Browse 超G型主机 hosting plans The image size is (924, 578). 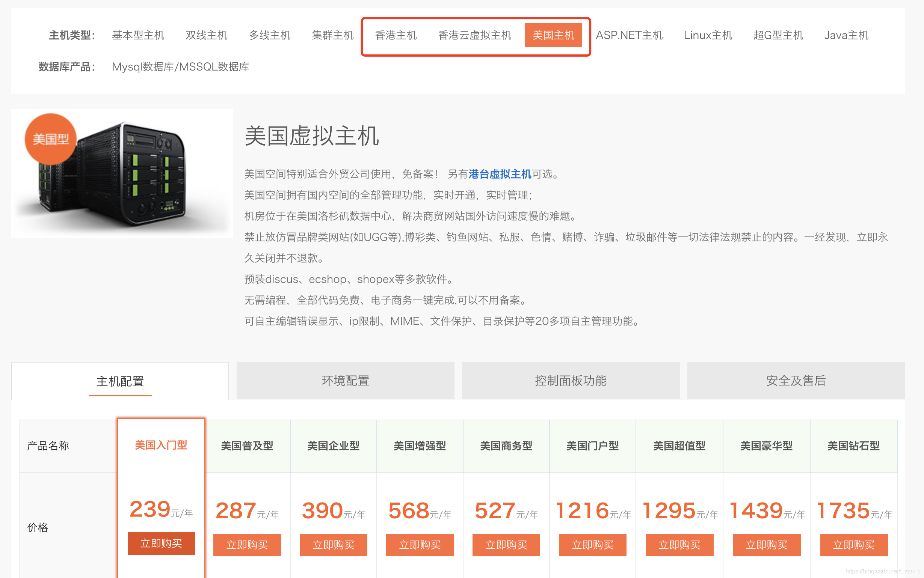(x=778, y=35)
